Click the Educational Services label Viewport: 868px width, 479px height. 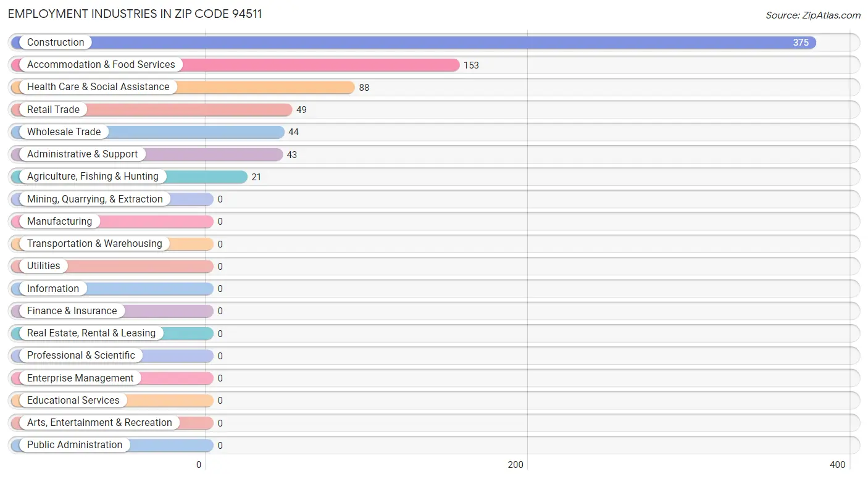point(73,401)
